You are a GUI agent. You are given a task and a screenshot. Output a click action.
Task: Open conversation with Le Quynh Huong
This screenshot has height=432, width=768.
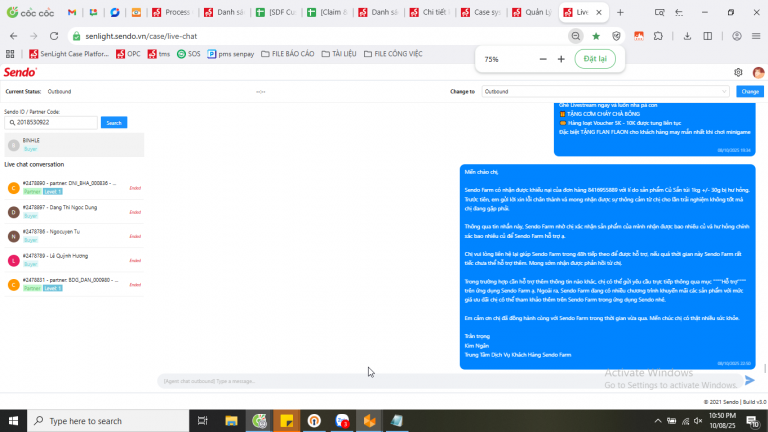[74, 260]
